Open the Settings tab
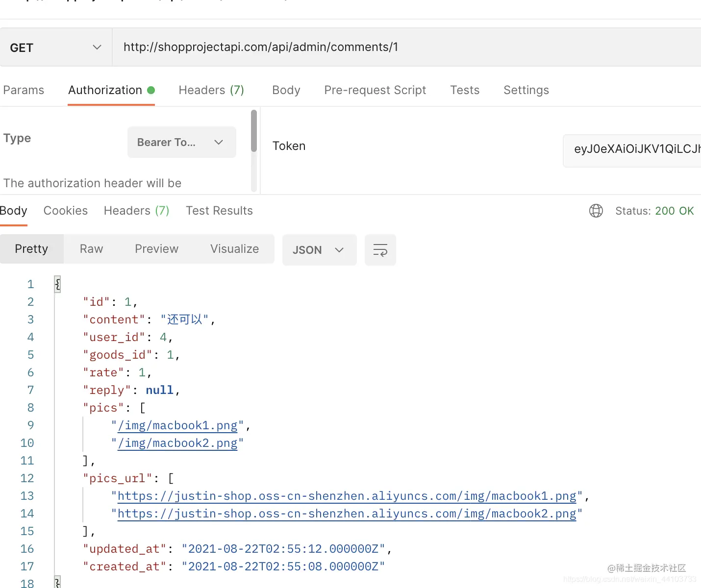Image resolution: width=701 pixels, height=588 pixels. (526, 90)
